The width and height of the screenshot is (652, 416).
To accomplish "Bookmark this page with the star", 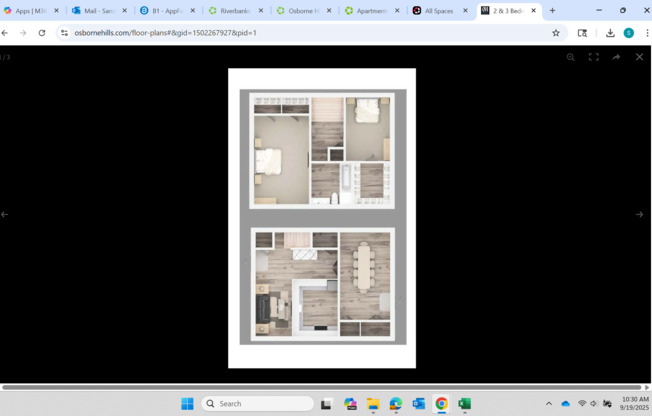I will point(556,33).
